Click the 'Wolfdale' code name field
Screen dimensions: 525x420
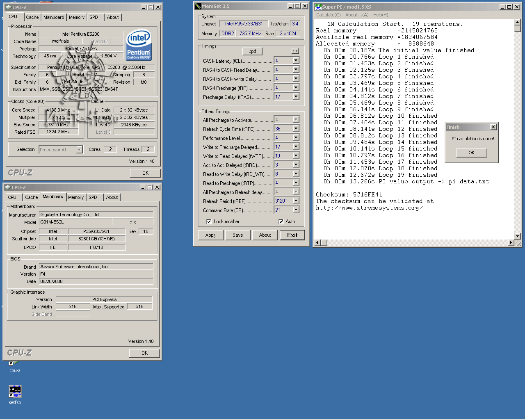pos(60,41)
